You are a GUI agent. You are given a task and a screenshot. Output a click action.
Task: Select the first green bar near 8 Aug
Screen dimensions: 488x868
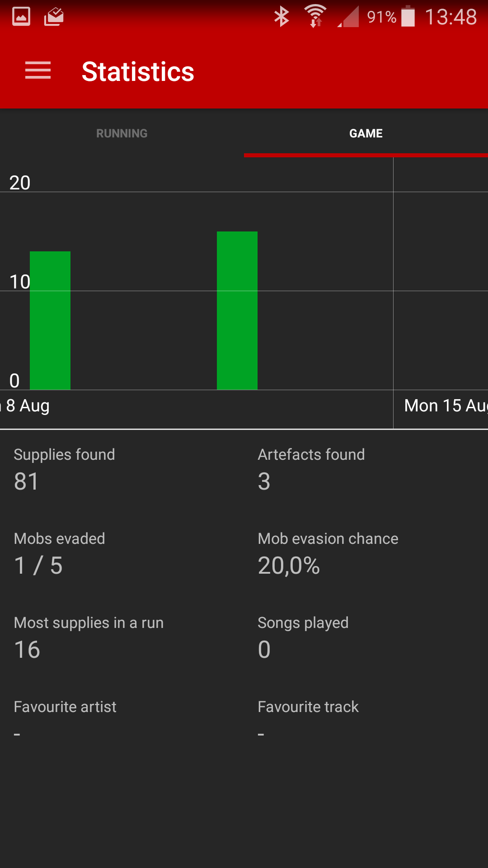pyautogui.click(x=50, y=321)
